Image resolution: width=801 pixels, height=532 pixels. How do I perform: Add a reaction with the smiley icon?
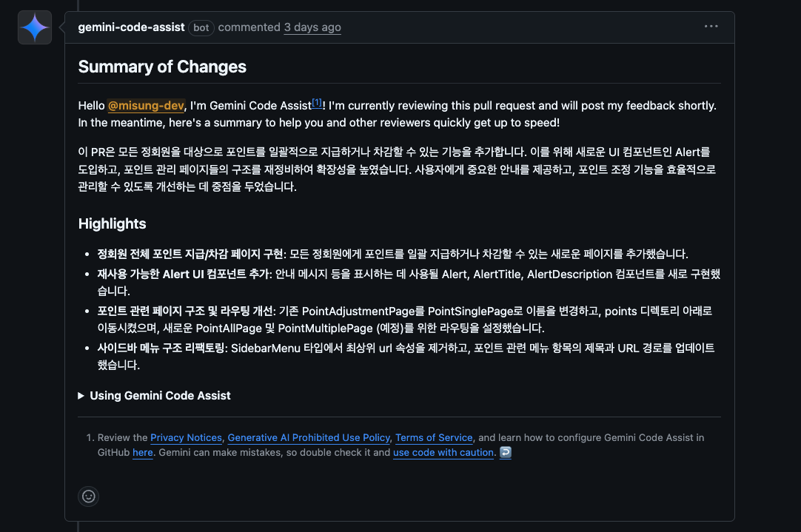[x=89, y=496]
